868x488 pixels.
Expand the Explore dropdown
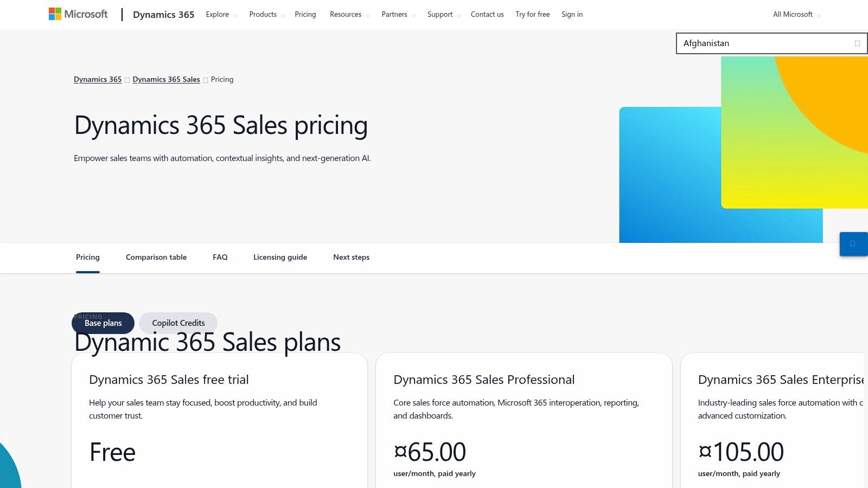(220, 14)
